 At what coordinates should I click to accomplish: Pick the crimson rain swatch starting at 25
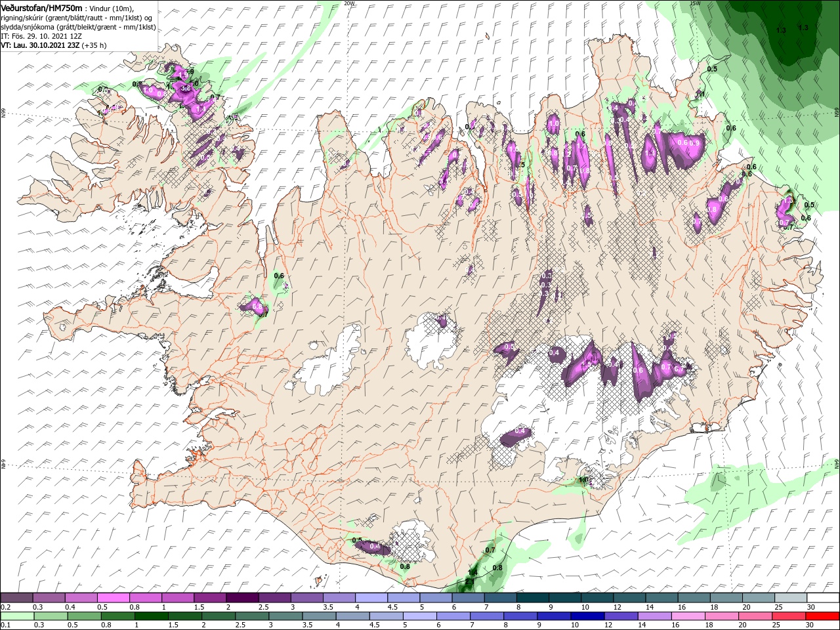(x=787, y=616)
